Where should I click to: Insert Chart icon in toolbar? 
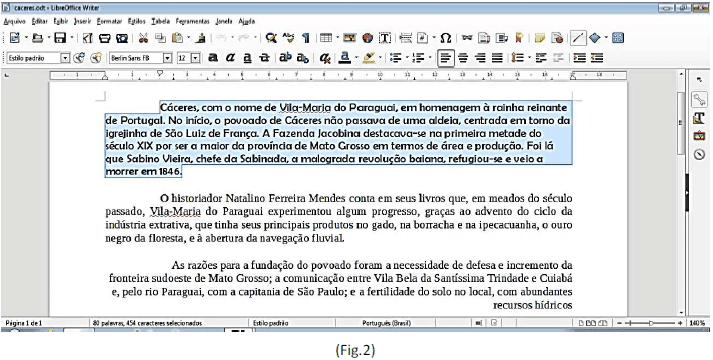click(367, 38)
